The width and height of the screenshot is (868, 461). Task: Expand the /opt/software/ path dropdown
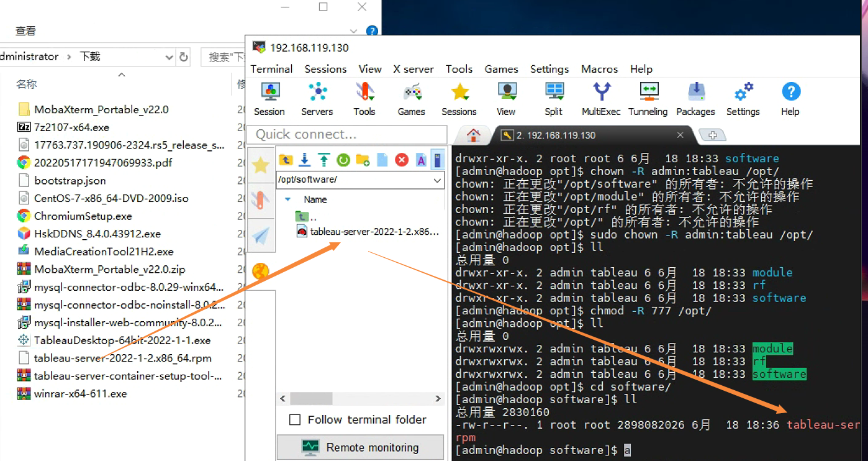click(438, 180)
